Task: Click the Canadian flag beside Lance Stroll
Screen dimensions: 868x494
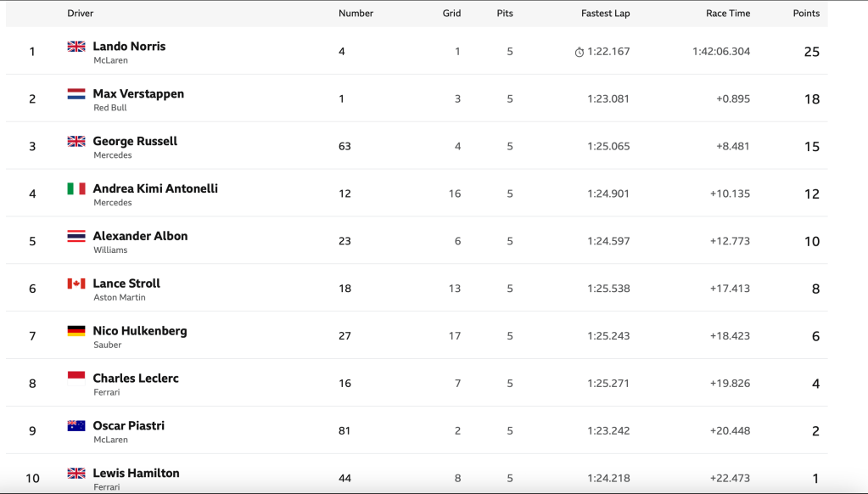Action: (x=76, y=283)
